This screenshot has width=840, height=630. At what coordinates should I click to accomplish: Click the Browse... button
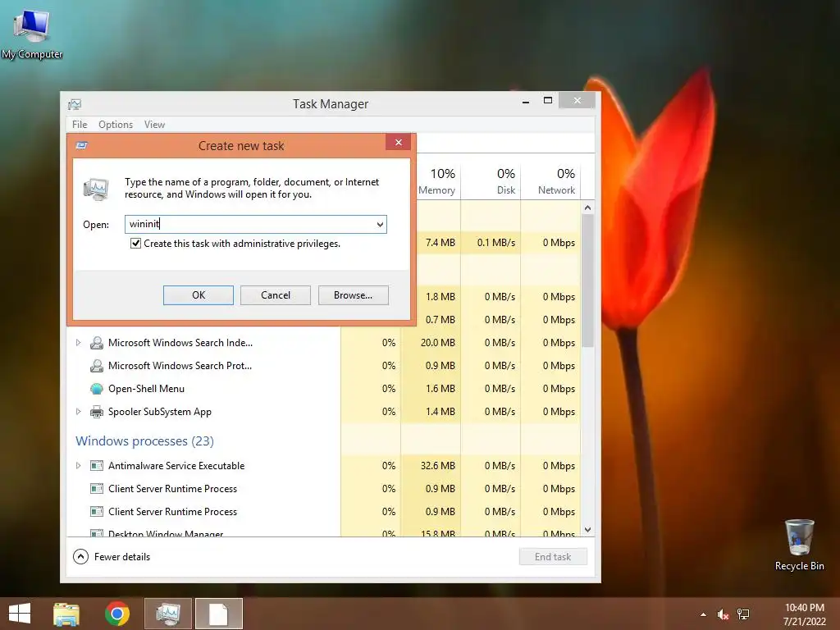pos(353,295)
